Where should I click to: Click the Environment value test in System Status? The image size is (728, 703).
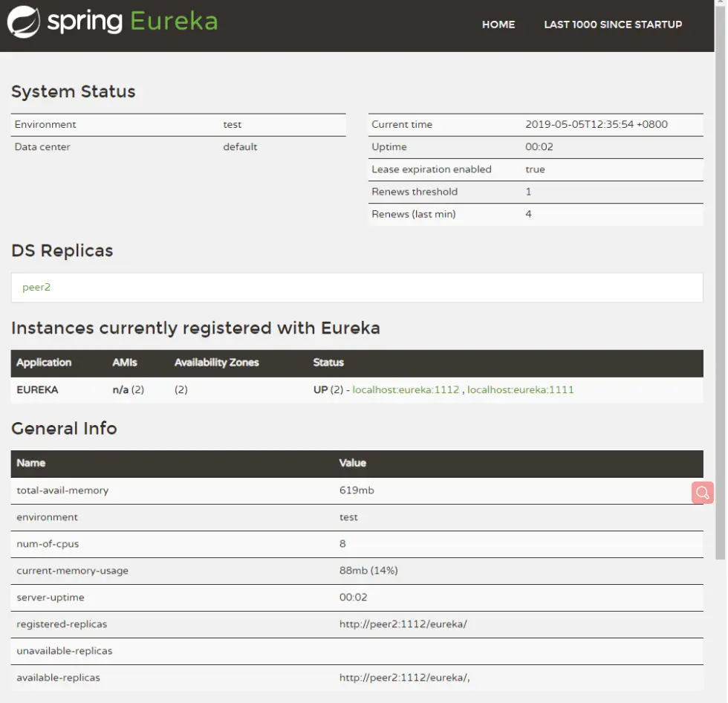232,124
